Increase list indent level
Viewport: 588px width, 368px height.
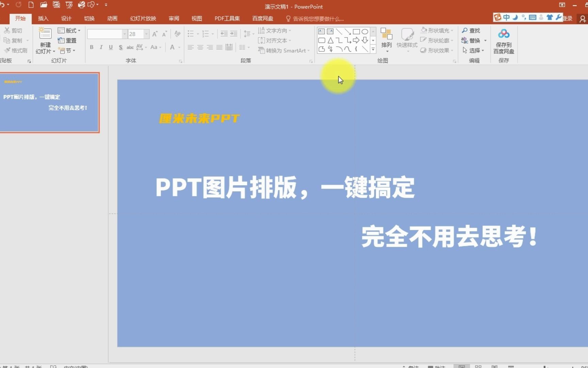[234, 33]
